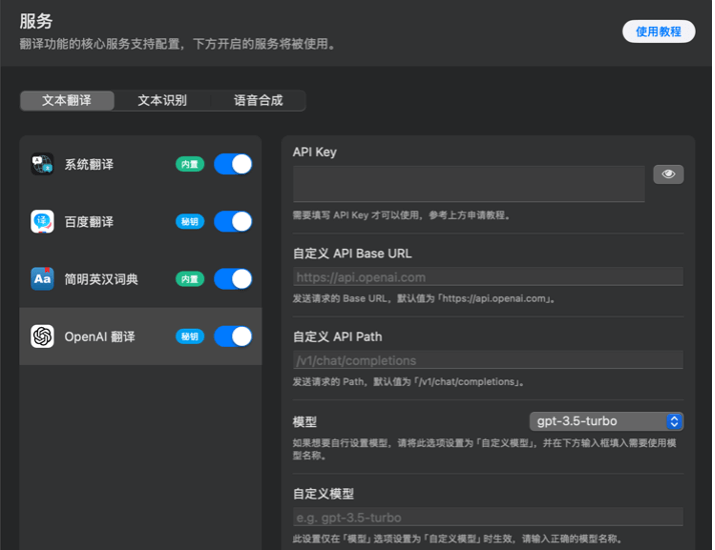Click the 百度翻译 service icon
This screenshot has height=550, width=715.
tap(42, 222)
